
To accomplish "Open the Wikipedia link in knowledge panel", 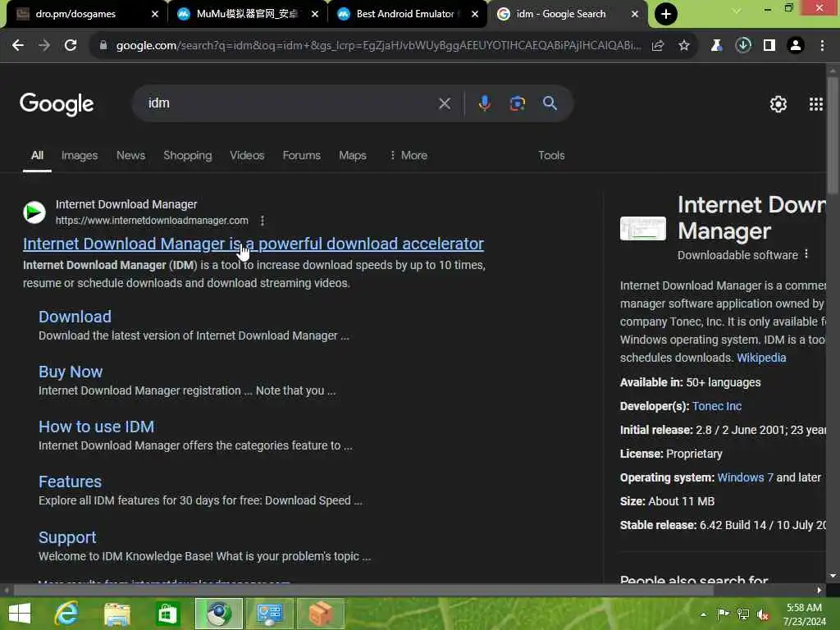I will (x=761, y=358).
